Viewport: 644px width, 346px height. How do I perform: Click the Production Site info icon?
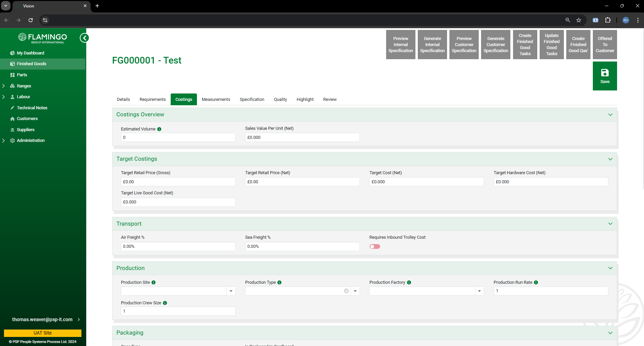pyautogui.click(x=154, y=282)
